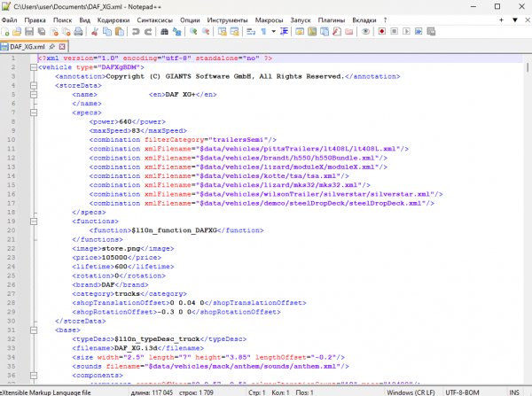This screenshot has height=396, width=532.
Task: Toggle the indent guide toolbar icon
Action: 285,32
